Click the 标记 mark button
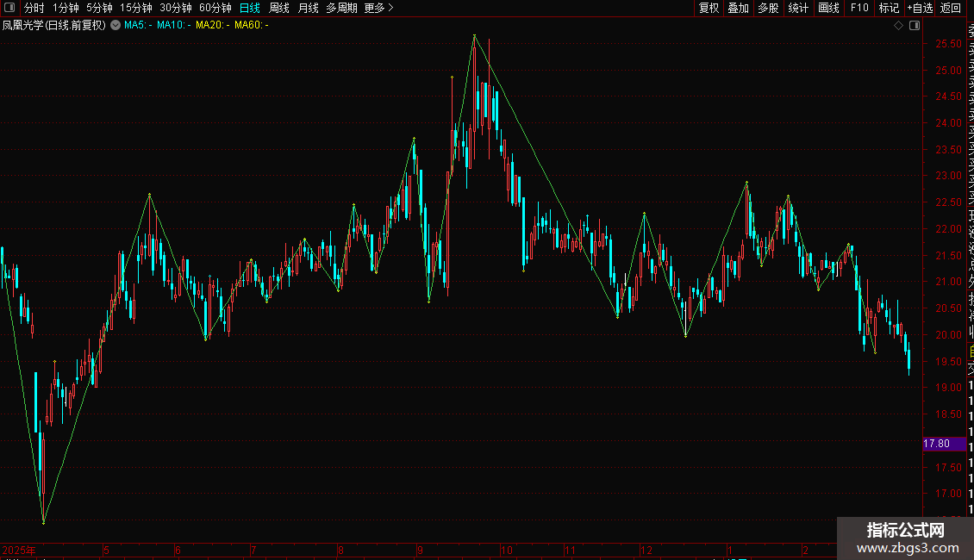The height and width of the screenshot is (560, 974). click(x=889, y=8)
